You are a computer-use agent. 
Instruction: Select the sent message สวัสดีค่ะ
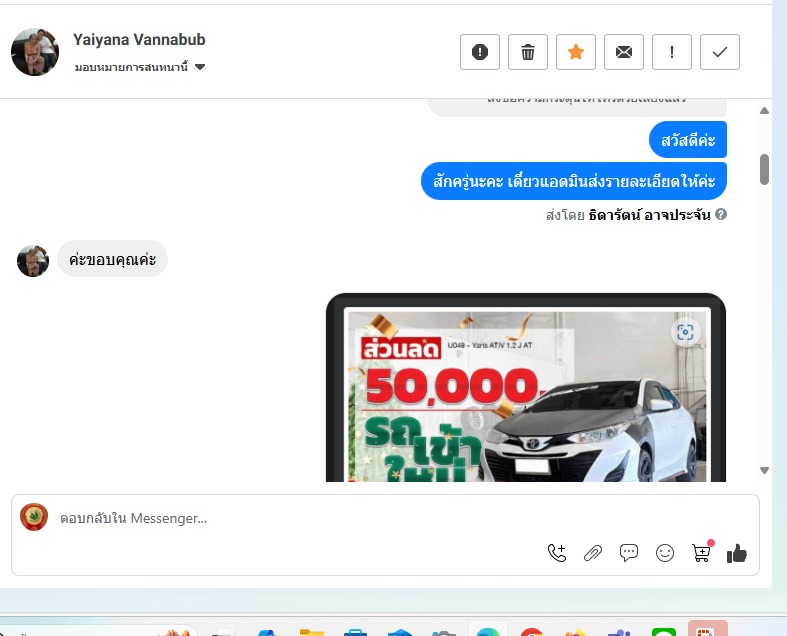point(688,140)
